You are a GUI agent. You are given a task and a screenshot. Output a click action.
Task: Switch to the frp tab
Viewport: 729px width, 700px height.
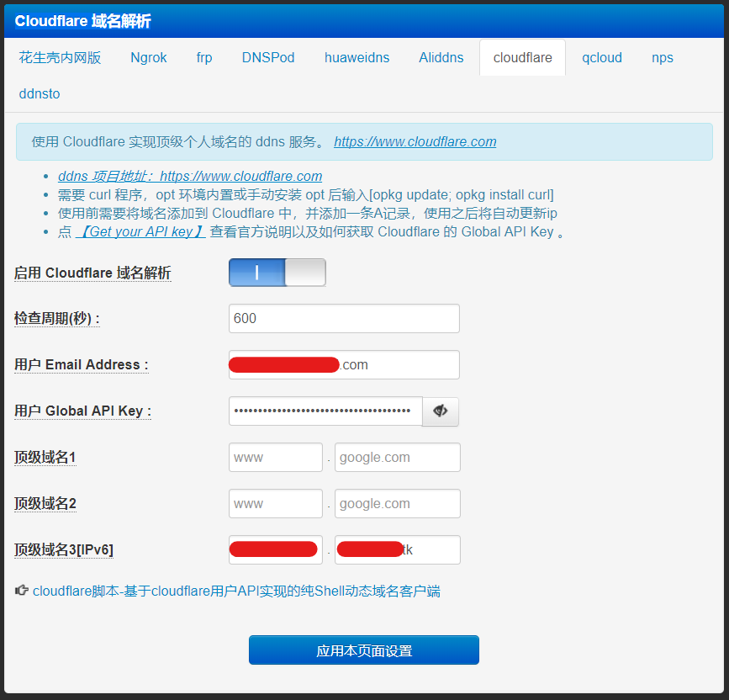(204, 58)
